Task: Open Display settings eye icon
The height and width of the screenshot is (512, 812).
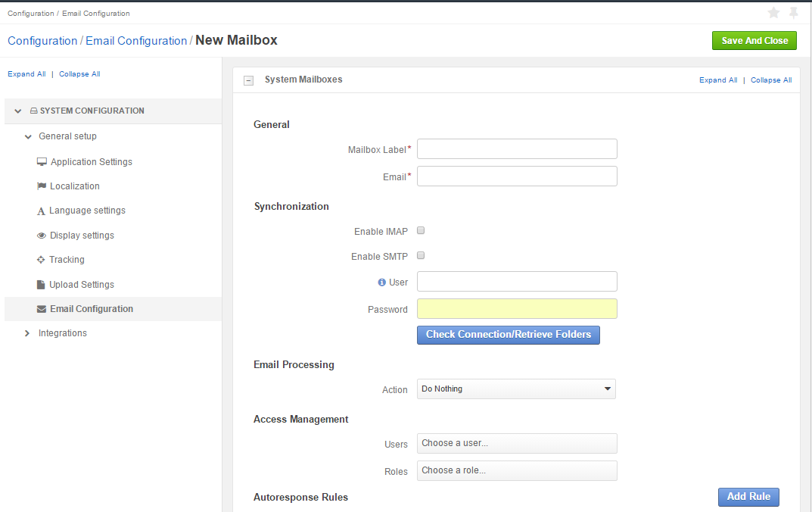Action: point(42,236)
